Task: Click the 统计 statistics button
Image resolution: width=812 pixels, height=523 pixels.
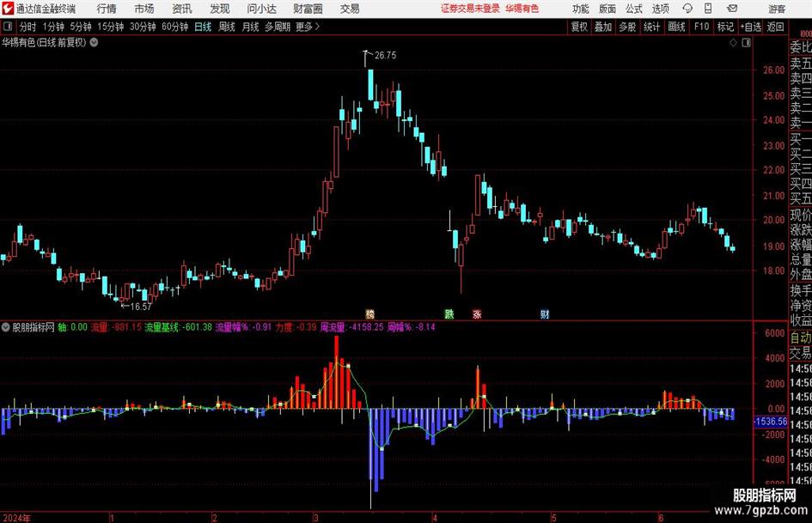Action: [x=651, y=27]
